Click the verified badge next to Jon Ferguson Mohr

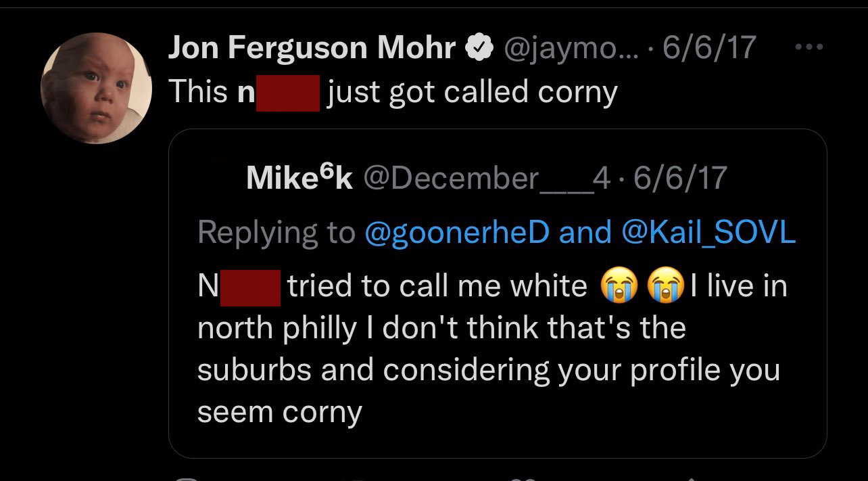pos(479,48)
